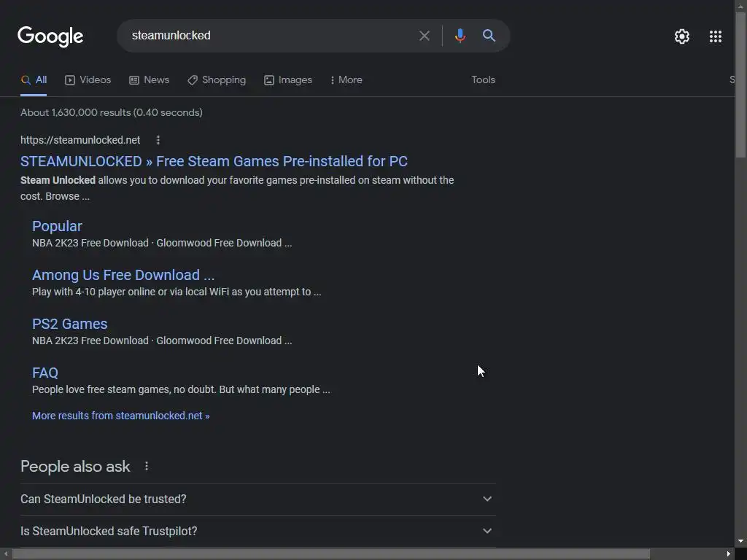Switch to the Shopping tab
The width and height of the screenshot is (747, 560).
point(217,80)
